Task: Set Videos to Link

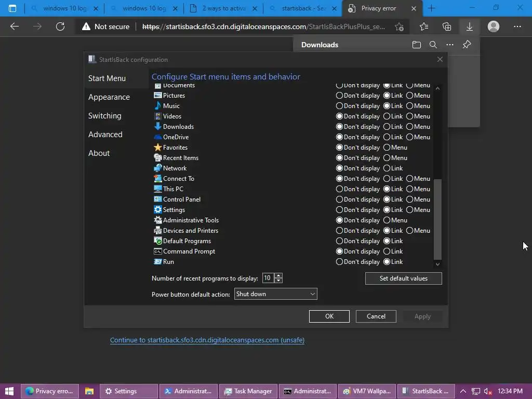Action: [393, 116]
